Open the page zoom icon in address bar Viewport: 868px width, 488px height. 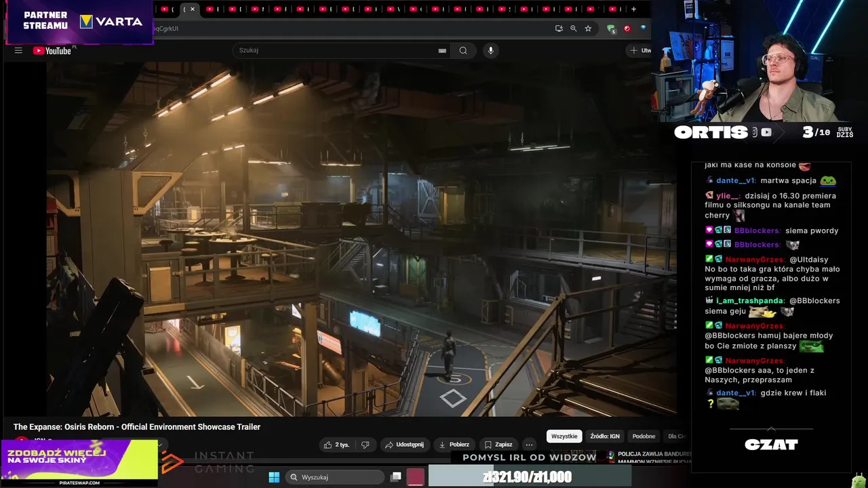point(574,28)
